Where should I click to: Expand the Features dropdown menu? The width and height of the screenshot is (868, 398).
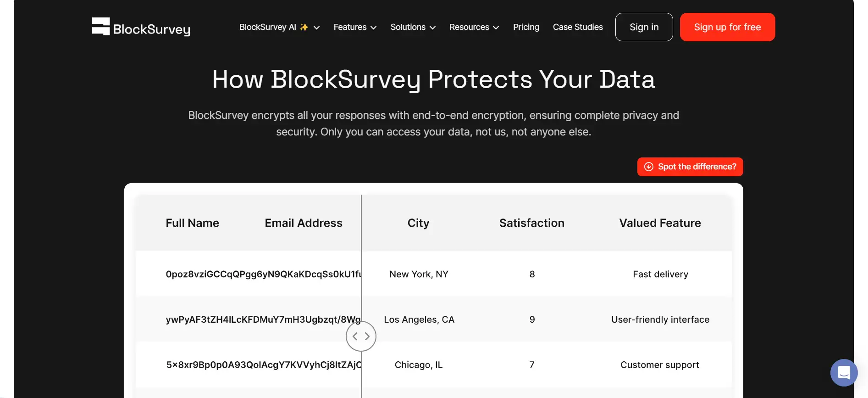(x=355, y=27)
